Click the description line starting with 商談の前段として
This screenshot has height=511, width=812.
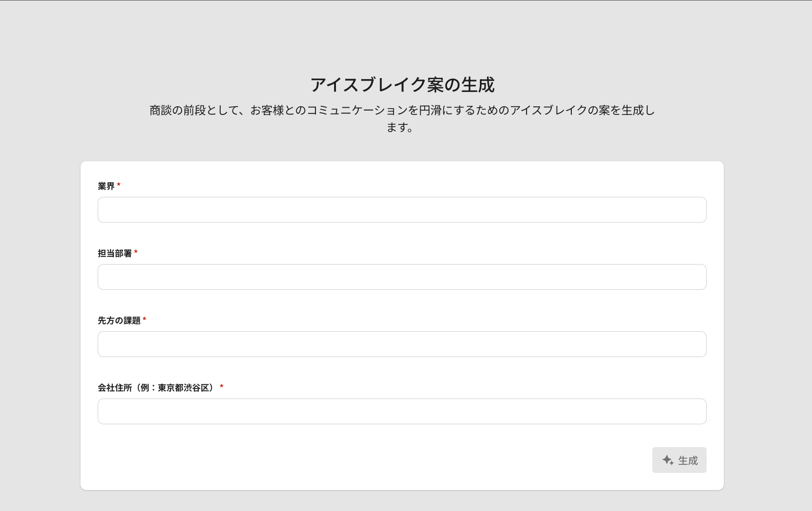tap(402, 110)
